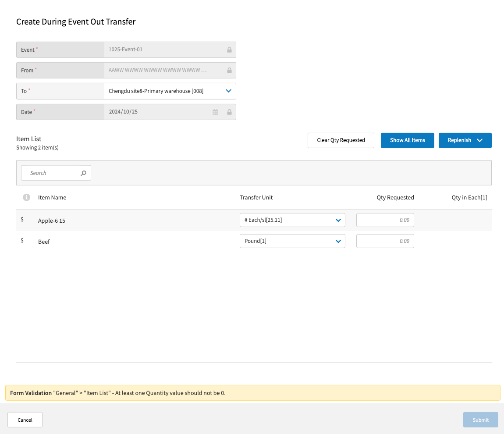This screenshot has height=434, width=504.
Task: Expand Transfer Unit dropdown for Beef
Action: (338, 241)
